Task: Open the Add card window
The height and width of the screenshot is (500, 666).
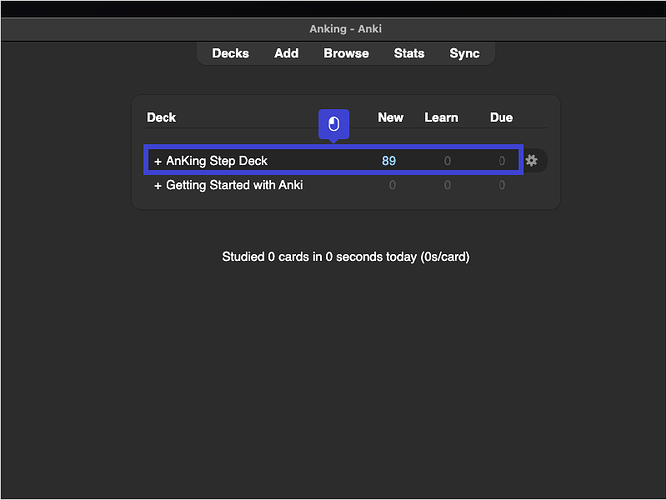Action: point(286,53)
